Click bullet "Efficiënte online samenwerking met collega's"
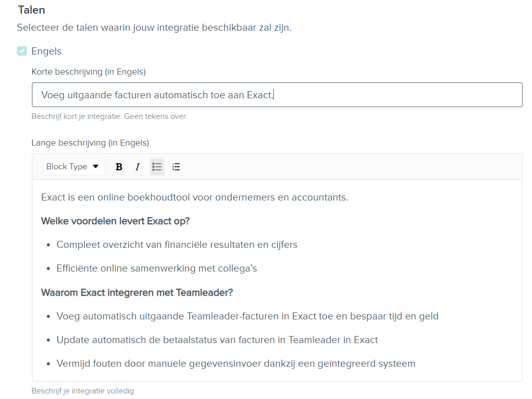Image resolution: width=532 pixels, height=399 pixels. (157, 269)
